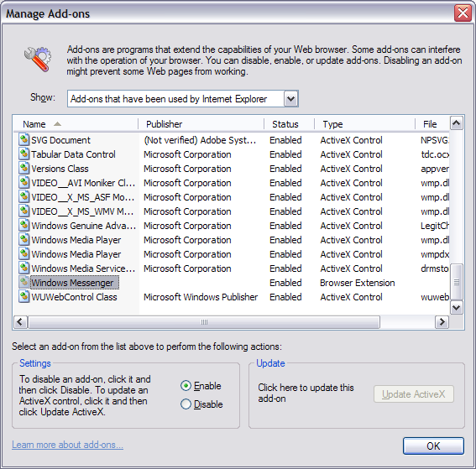This screenshot has width=476, height=469.
Task: Sort list by the Name column header
Action: click(76, 124)
